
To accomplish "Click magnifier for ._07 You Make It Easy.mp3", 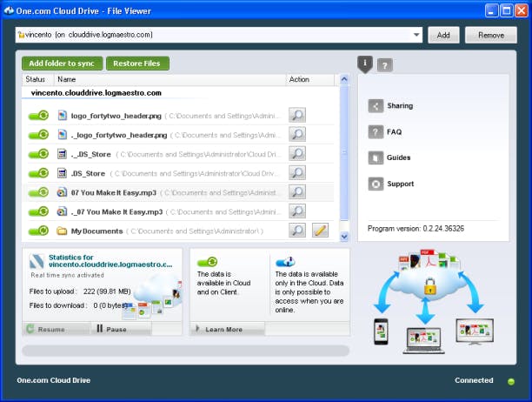I will coord(297,211).
